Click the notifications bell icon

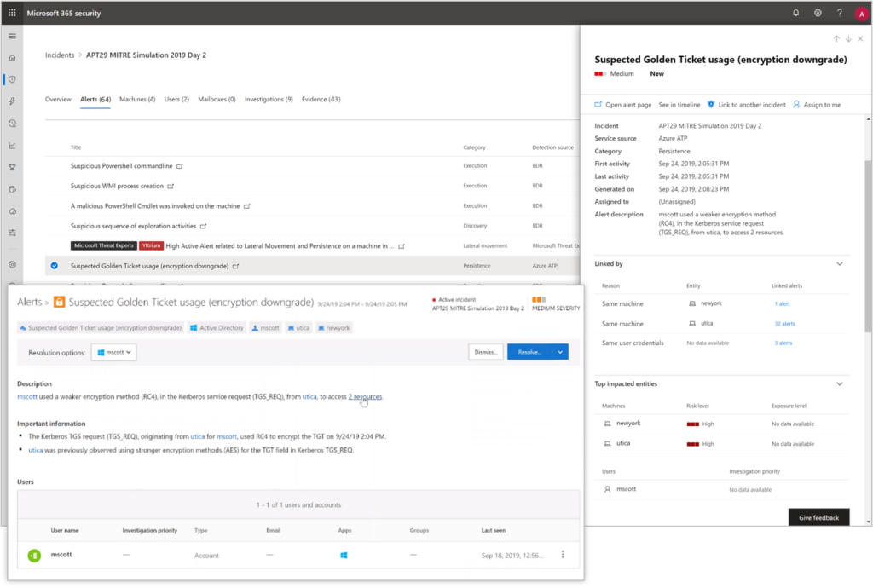(x=796, y=13)
